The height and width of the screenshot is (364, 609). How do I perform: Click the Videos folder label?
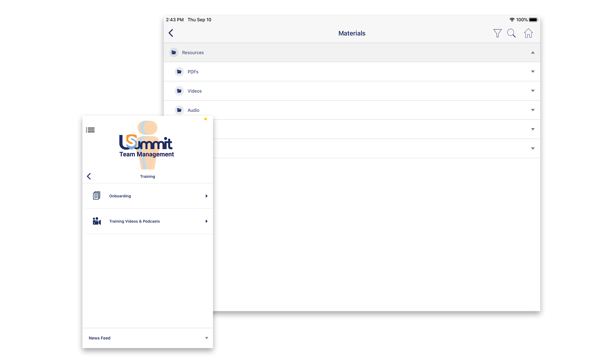194,91
